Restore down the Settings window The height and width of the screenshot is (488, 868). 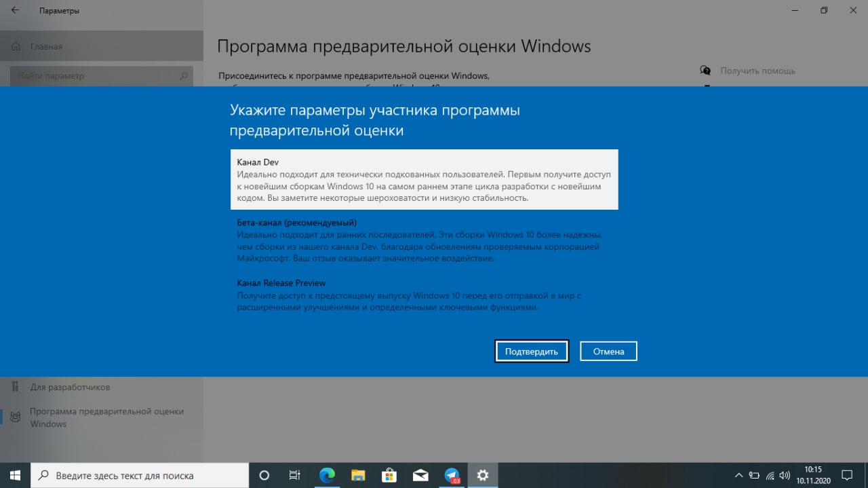(824, 10)
